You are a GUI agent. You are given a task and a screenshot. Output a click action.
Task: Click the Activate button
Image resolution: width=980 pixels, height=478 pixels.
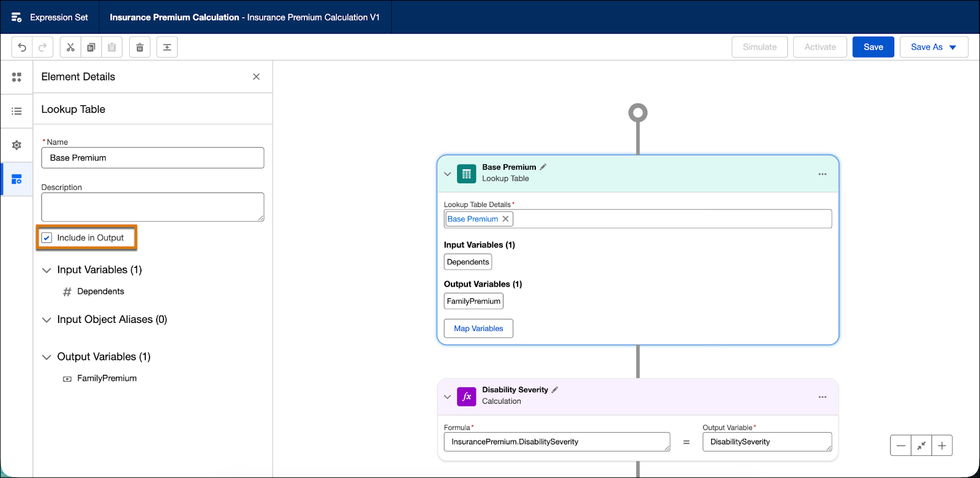820,47
